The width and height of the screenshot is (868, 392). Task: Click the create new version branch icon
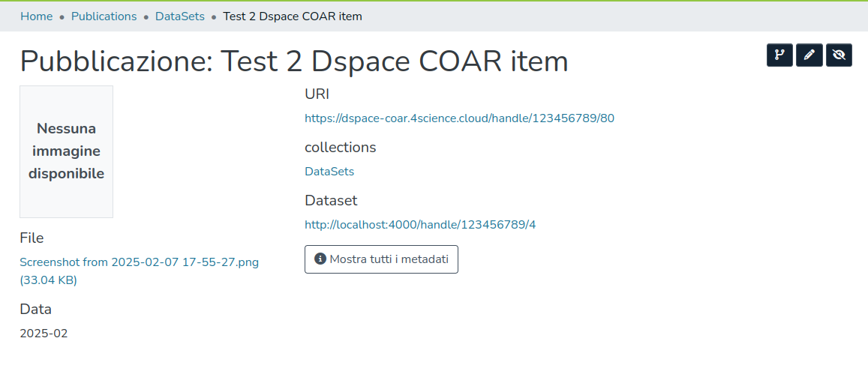click(779, 55)
